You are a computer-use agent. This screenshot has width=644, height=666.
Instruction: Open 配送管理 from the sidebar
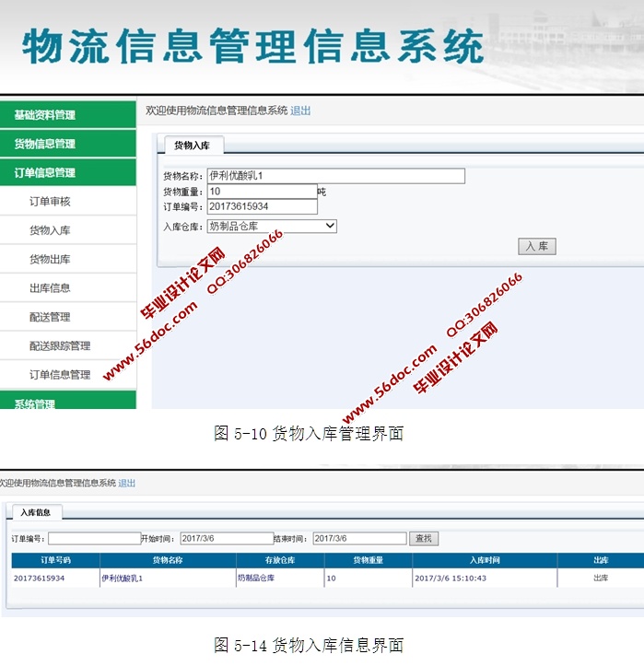[x=50, y=317]
